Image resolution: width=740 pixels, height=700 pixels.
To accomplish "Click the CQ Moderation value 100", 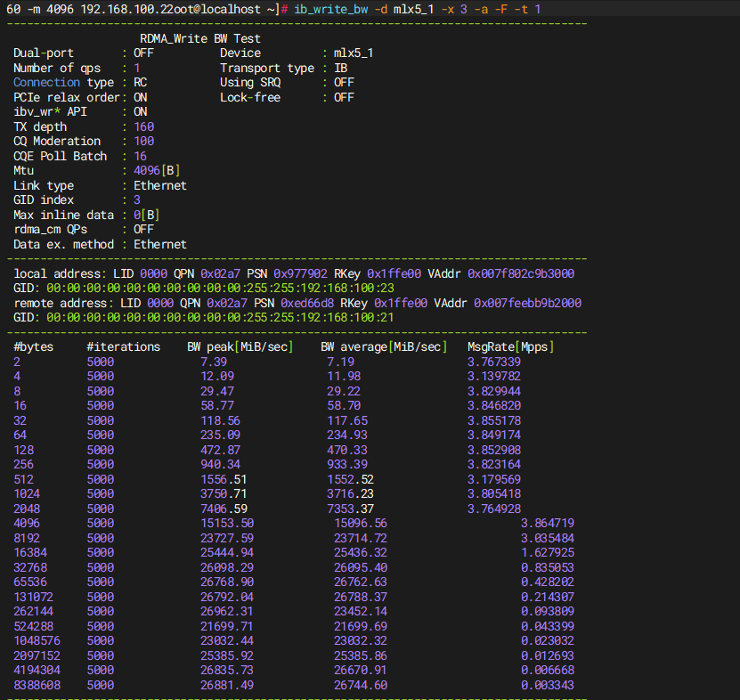I will 143,142.
